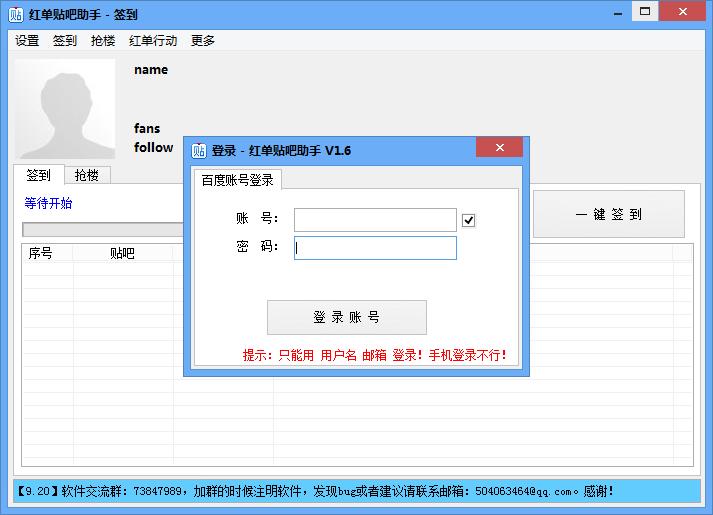Click the red login hint text
The width and height of the screenshot is (713, 515).
tap(374, 355)
